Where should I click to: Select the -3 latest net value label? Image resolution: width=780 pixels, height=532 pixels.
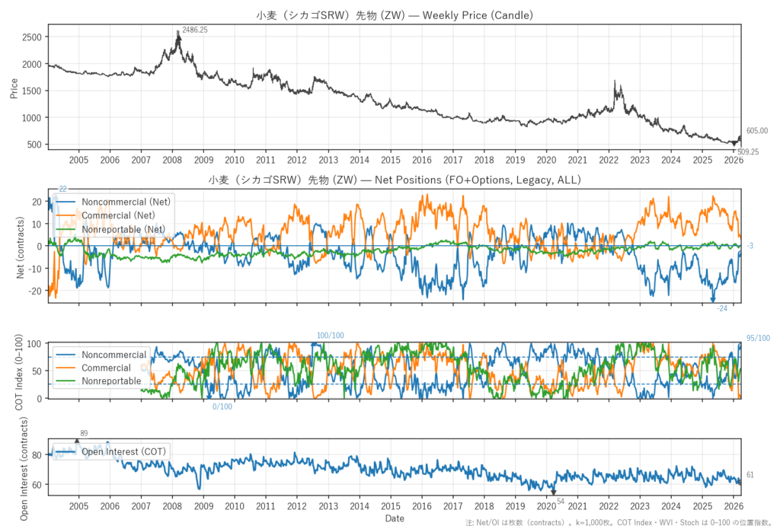(x=750, y=246)
